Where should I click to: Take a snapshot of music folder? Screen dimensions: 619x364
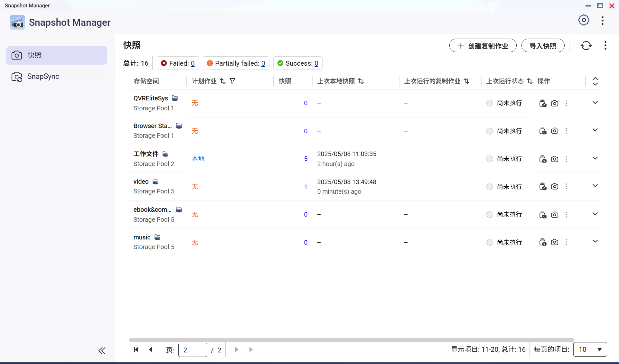[x=555, y=242]
